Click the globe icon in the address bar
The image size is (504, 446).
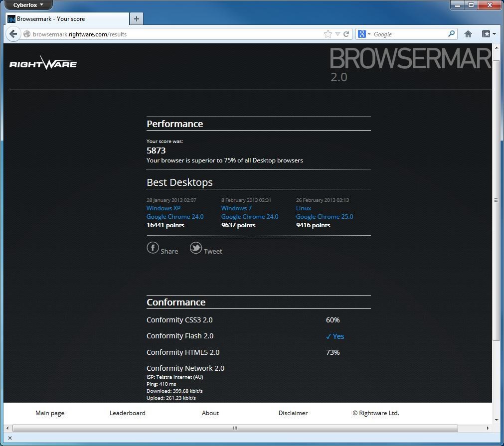tap(27, 34)
